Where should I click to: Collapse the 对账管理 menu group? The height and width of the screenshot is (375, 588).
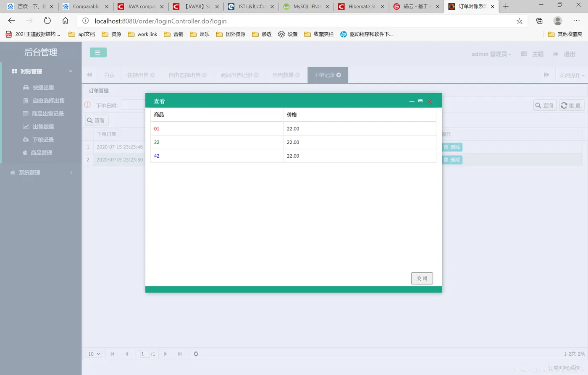(41, 71)
